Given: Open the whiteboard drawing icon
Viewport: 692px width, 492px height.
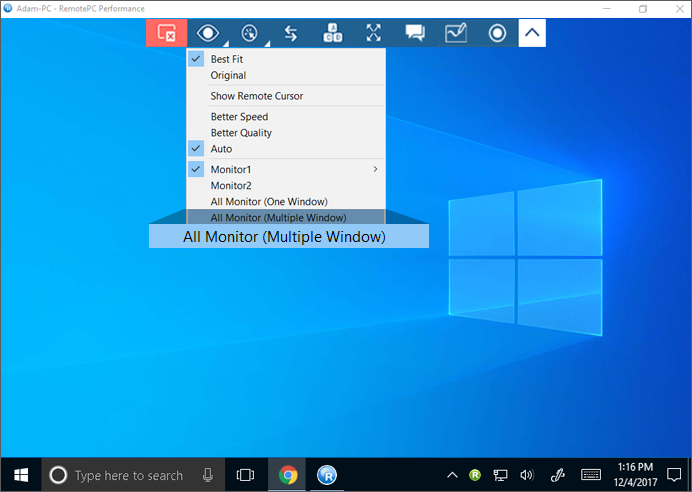Looking at the screenshot, I should [456, 33].
